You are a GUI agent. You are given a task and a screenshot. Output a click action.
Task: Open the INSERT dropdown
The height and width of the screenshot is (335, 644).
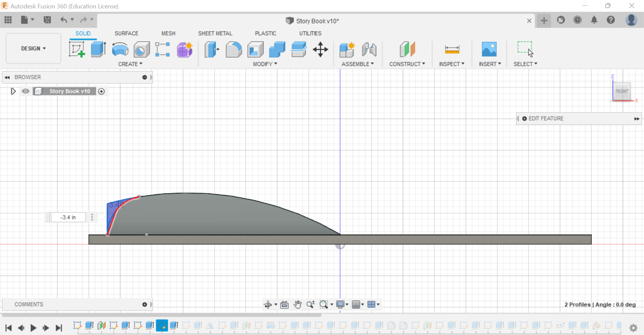[490, 64]
